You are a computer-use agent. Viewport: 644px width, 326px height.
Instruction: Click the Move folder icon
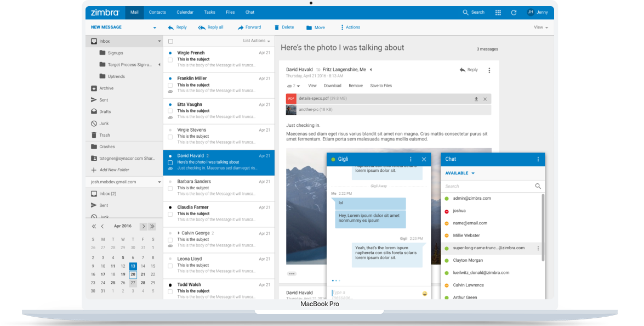(x=309, y=27)
